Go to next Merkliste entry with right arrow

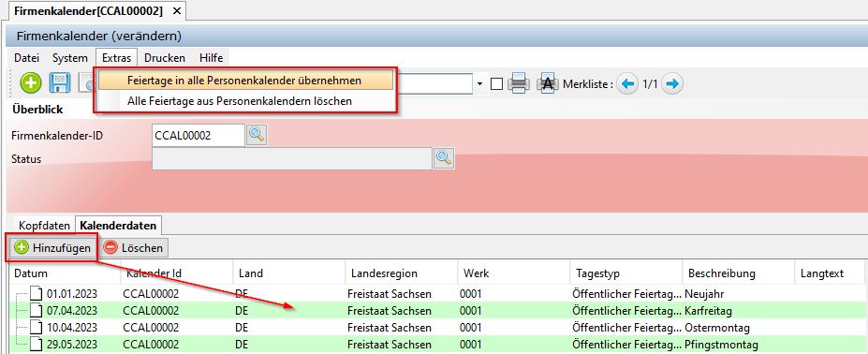tap(672, 83)
